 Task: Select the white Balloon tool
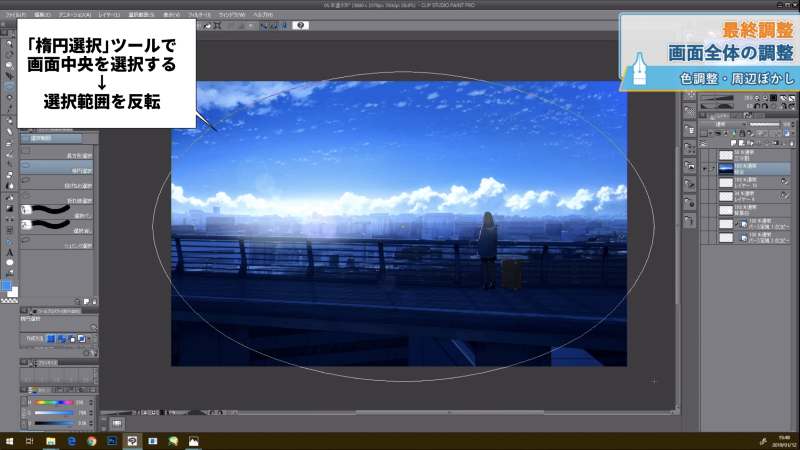(x=9, y=263)
